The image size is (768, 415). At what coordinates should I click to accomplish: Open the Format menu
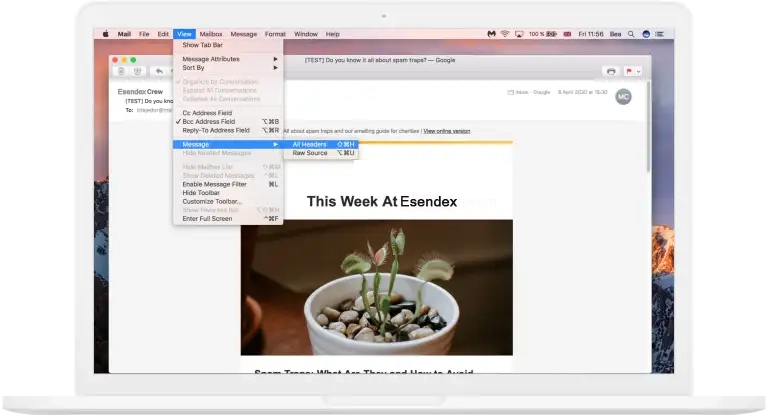click(275, 34)
